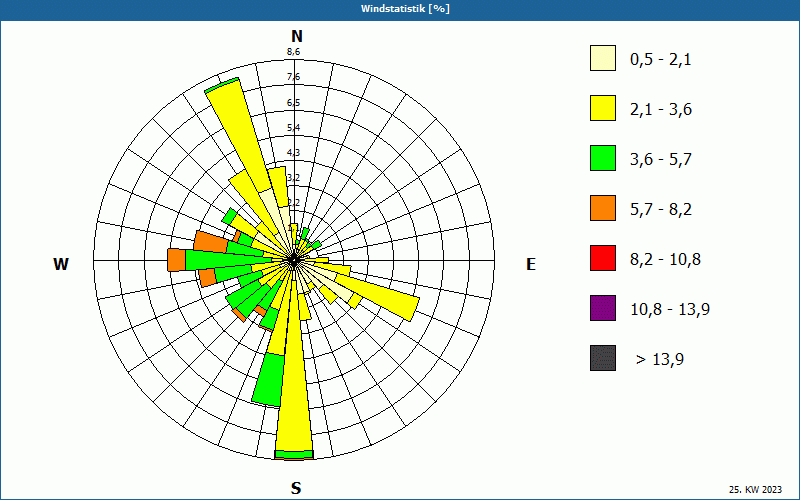Click the black center point of wind rose
The height and width of the screenshot is (500, 800).
click(x=293, y=260)
